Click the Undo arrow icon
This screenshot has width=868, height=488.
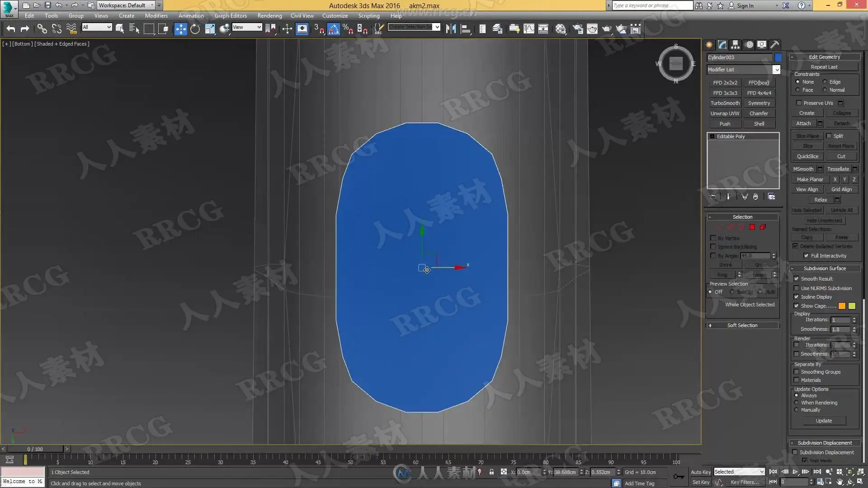(11, 29)
